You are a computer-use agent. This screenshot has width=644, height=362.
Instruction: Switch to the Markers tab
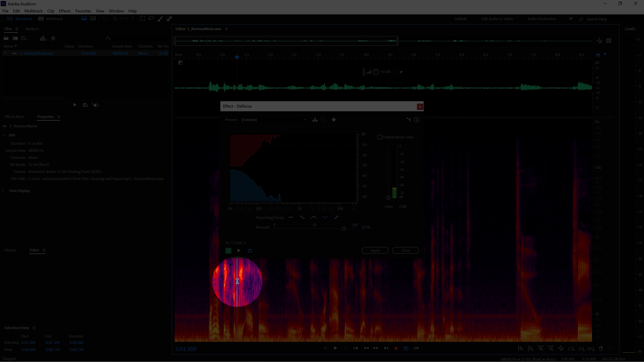click(32, 29)
